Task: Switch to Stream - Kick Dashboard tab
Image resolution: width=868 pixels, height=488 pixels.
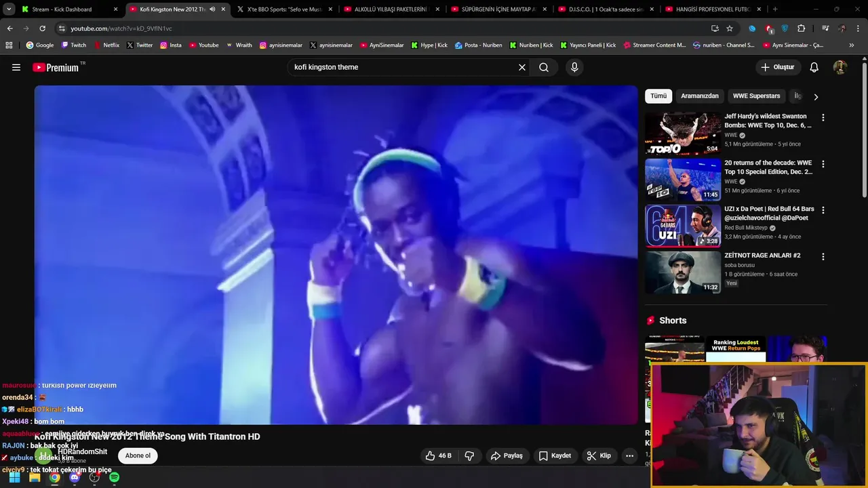Action: [68, 9]
